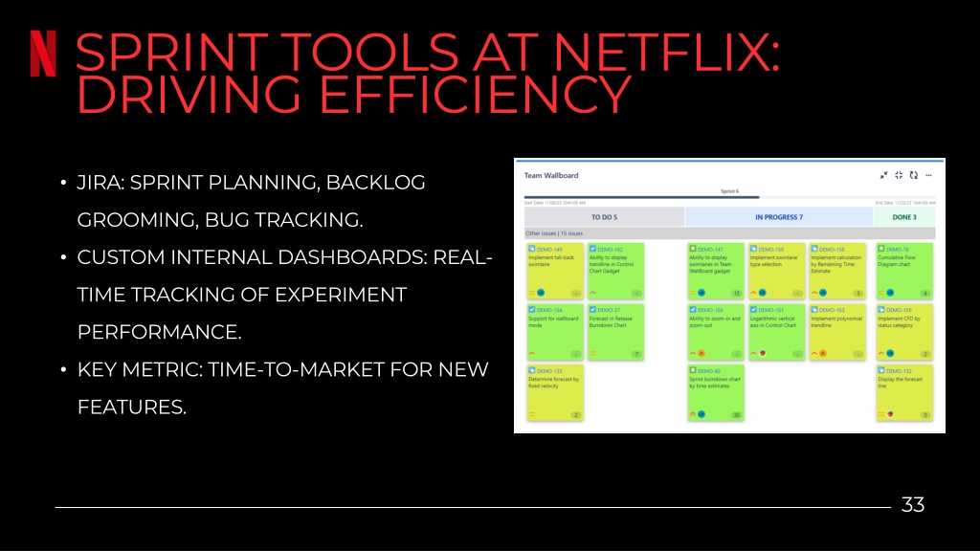Click the story type icon on DEMO-76
The image size is (980, 551).
881,249
